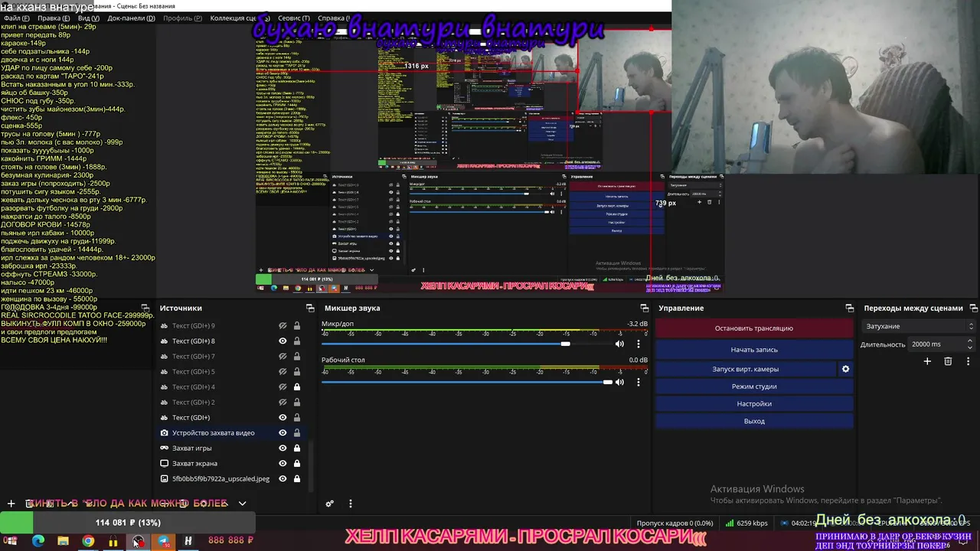Open File Explorer from the taskbar

tap(63, 541)
